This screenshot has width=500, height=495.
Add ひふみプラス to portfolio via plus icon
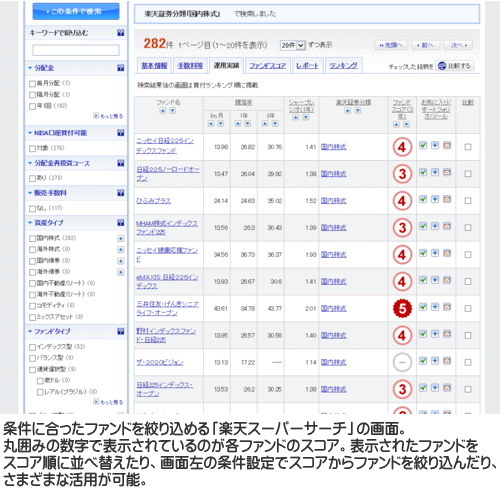click(435, 199)
